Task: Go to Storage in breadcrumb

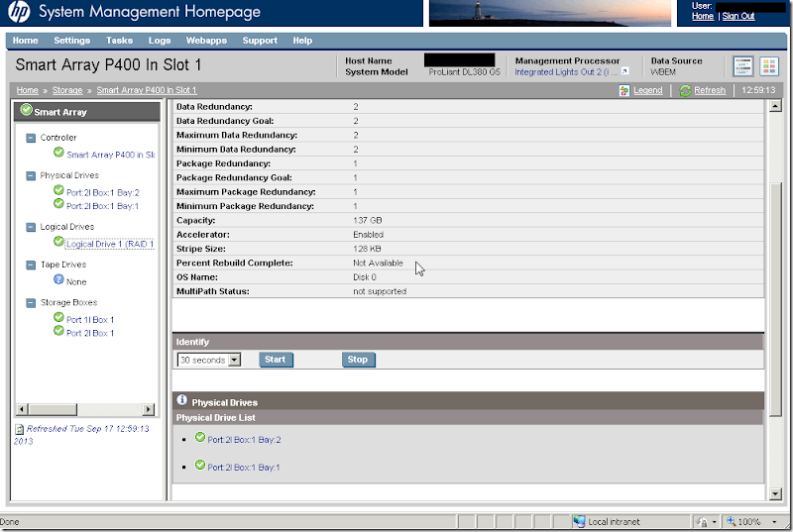Action: click(67, 90)
